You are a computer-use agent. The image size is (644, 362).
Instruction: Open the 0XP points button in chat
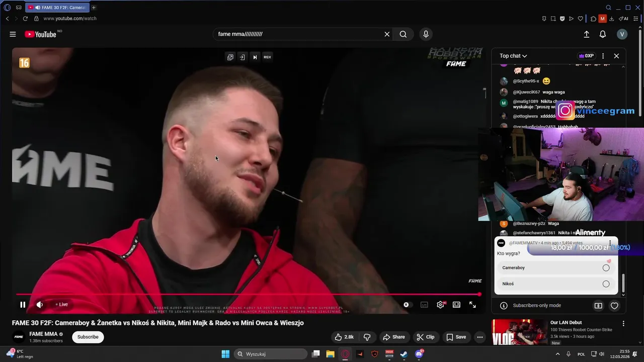587,56
